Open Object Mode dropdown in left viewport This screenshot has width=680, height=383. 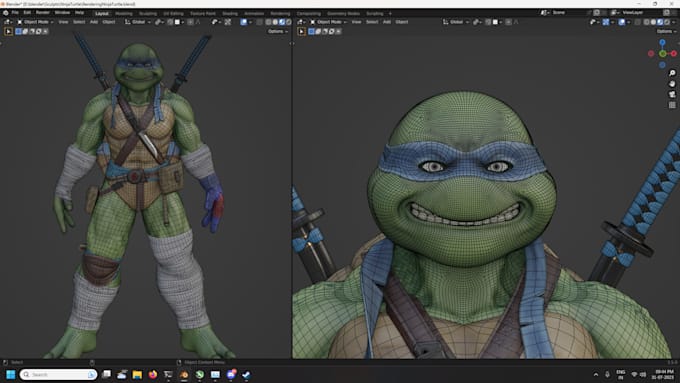point(35,22)
